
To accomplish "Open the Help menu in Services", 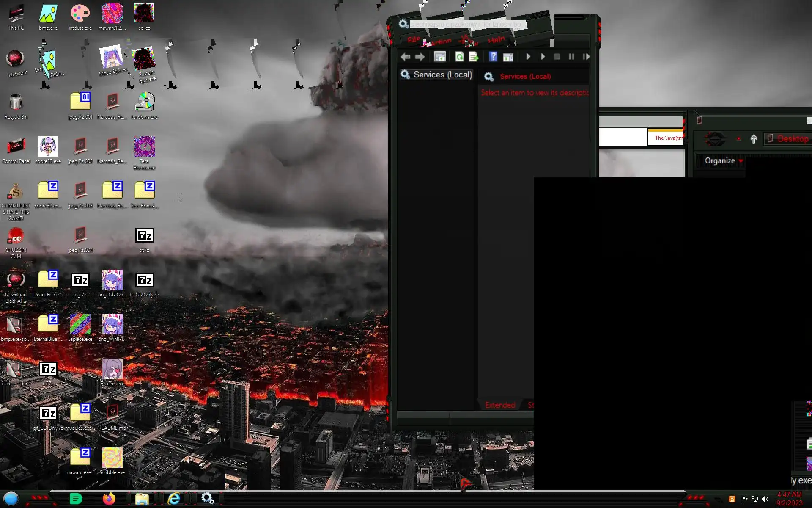I will [x=496, y=40].
